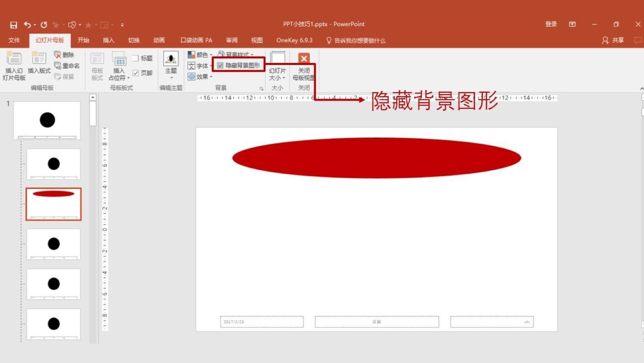
Task: Enable the Title (标题) checkbox
Action: click(x=136, y=58)
